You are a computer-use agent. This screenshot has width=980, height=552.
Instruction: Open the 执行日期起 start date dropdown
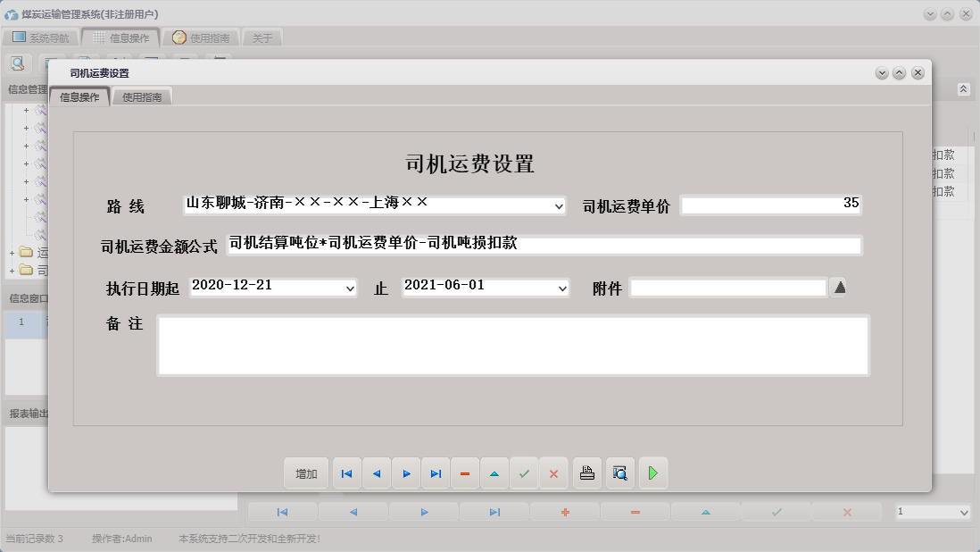[351, 288]
